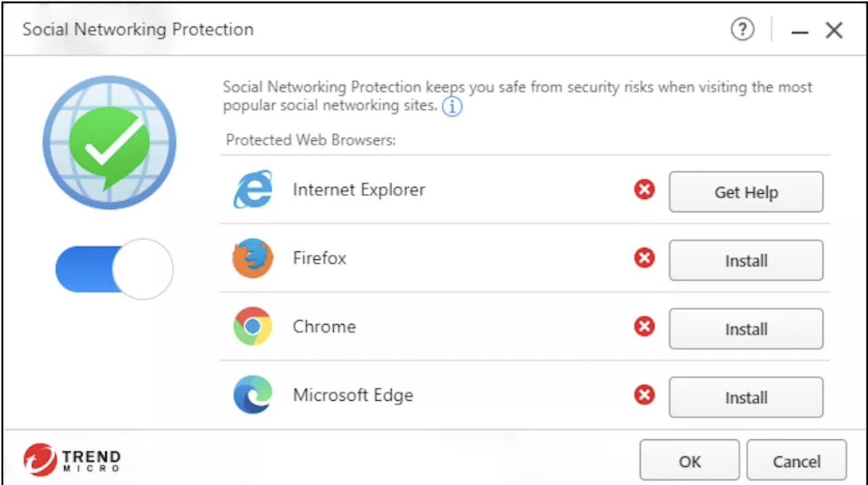
Task: Get Help for Internet Explorer
Action: 745,192
